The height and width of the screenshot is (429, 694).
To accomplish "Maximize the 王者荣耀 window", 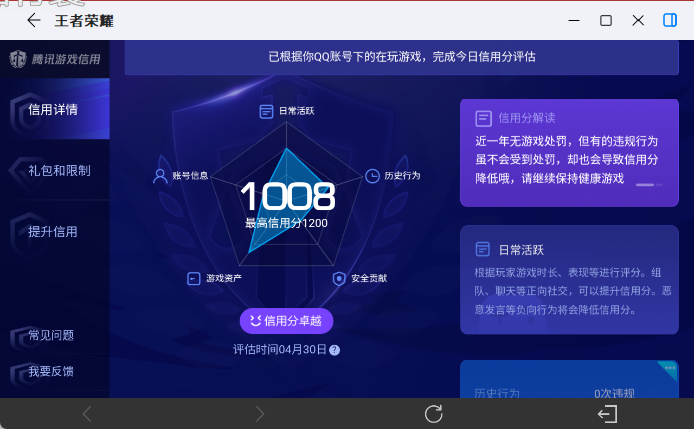I will coord(606,20).
